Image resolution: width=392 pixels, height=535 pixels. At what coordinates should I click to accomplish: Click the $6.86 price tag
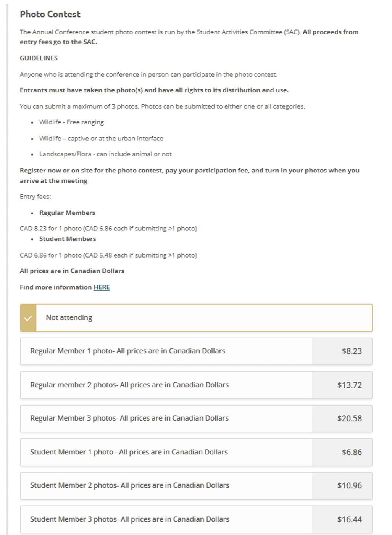point(351,453)
